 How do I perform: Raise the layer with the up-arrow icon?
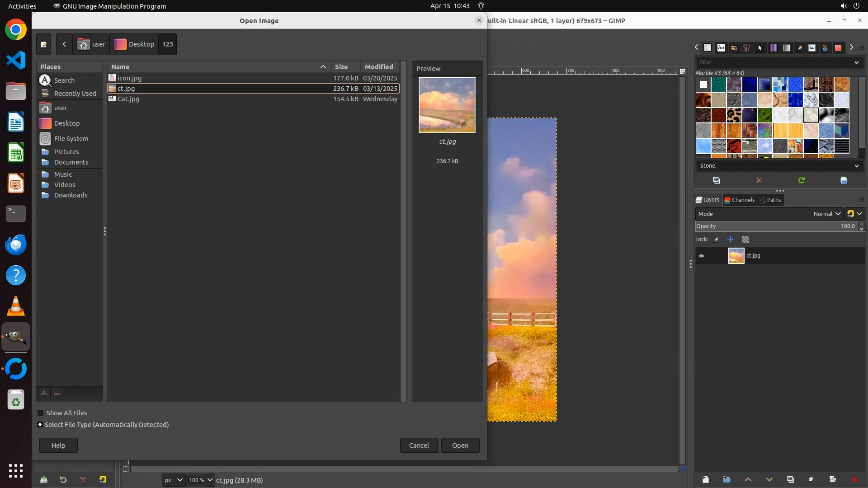click(x=748, y=479)
